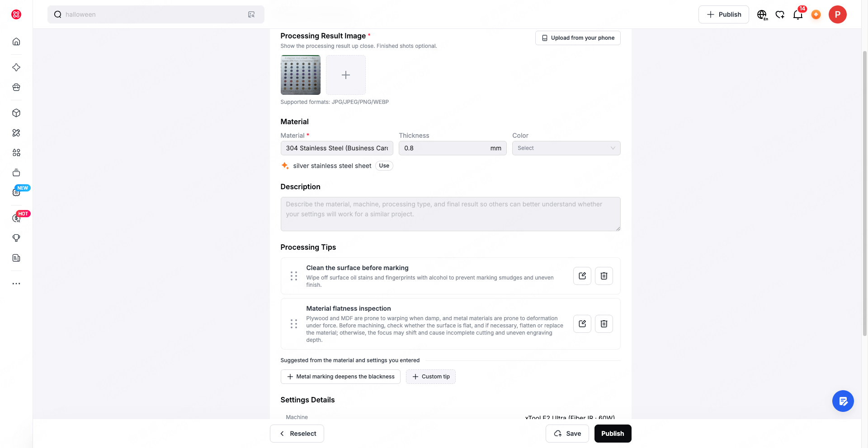Viewport: 868px width, 448px height.
Task: Click the crossed tools icon in the sidebar
Action: [16, 133]
